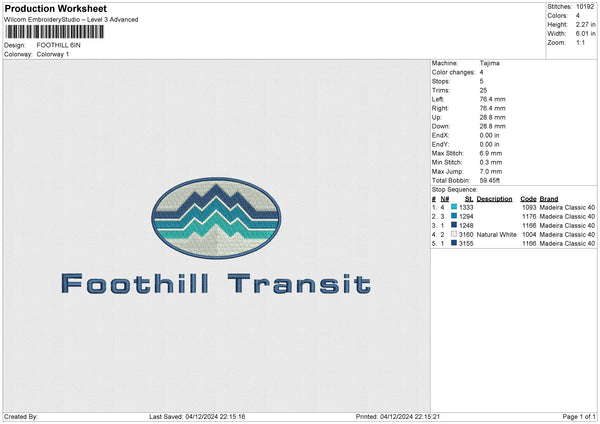Click the embroidered Foothill Transit text
Screen dimensions: 600x424
click(215, 284)
